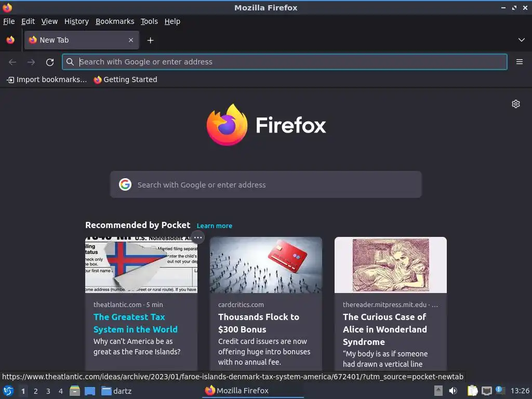Open the File menu
This screenshot has width=532, height=399.
9,21
